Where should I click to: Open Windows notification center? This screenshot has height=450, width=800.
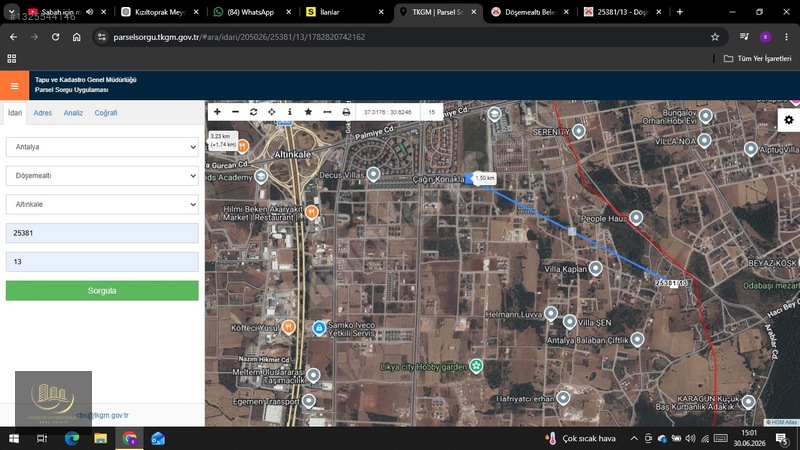pos(781,438)
